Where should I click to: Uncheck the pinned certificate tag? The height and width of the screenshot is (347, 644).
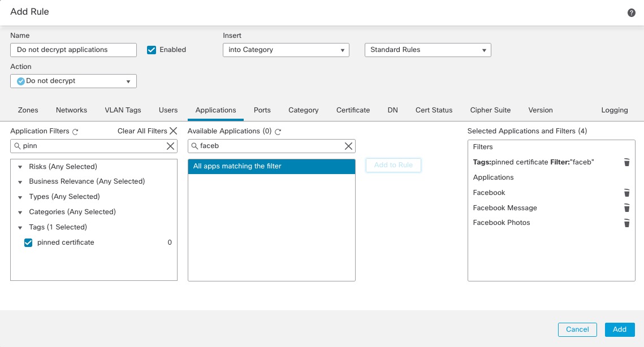click(28, 242)
